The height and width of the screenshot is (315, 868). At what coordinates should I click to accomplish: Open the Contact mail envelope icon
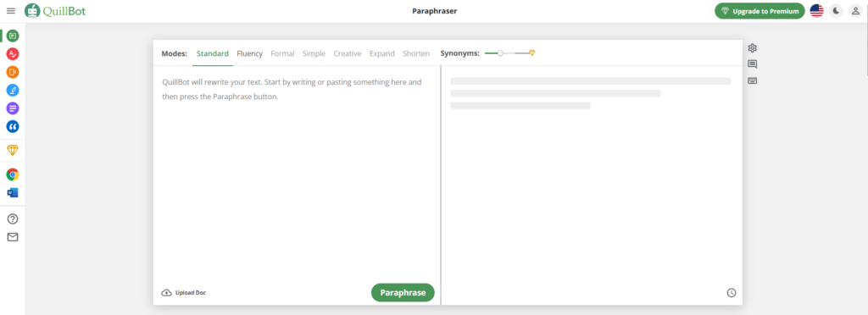(13, 237)
